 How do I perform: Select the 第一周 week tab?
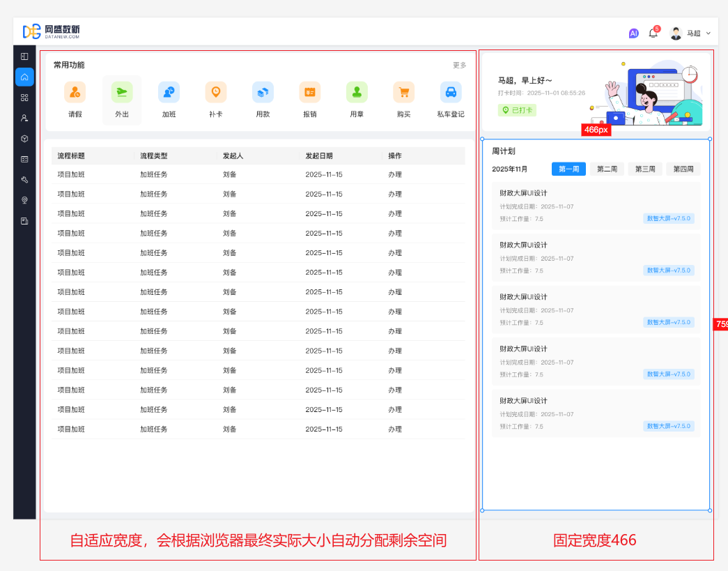[568, 169]
